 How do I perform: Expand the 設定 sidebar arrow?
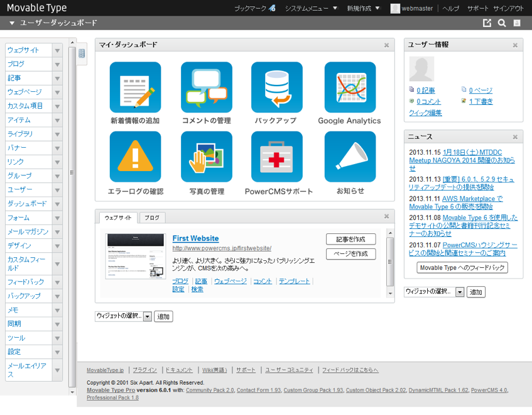coord(57,352)
